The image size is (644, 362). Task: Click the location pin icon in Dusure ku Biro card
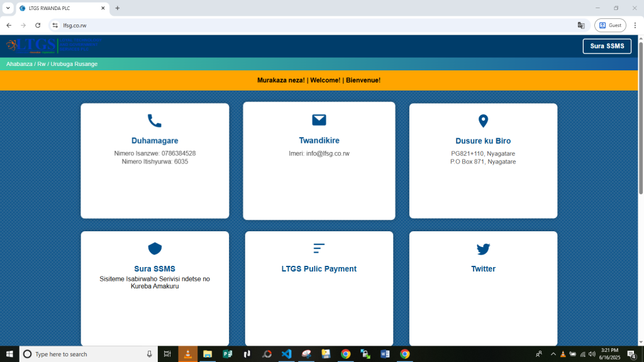(x=483, y=121)
